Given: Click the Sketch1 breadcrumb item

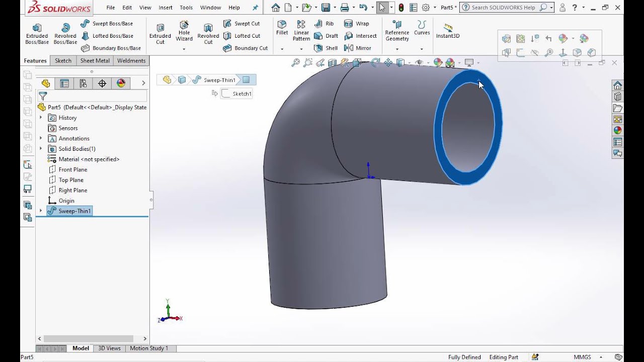Looking at the screenshot, I should point(236,94).
